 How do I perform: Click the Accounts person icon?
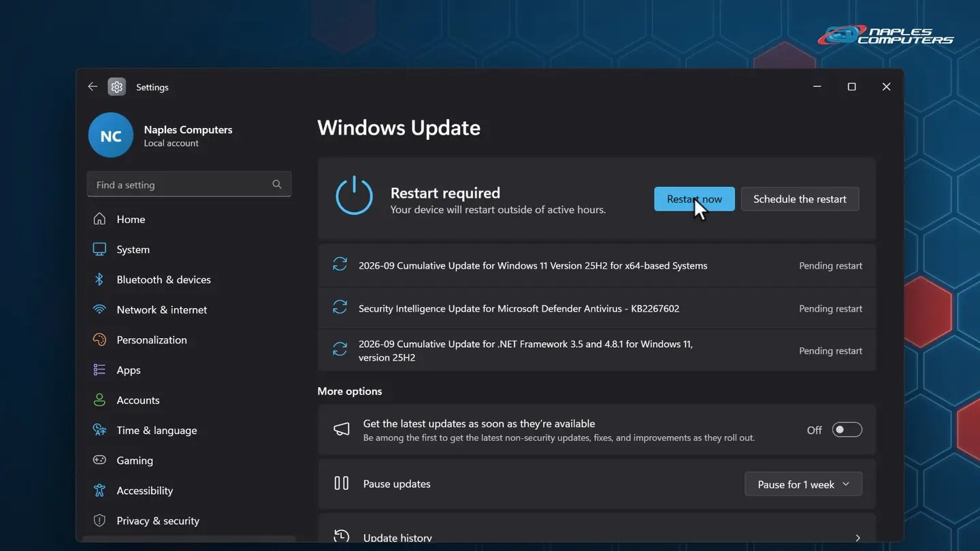(99, 400)
